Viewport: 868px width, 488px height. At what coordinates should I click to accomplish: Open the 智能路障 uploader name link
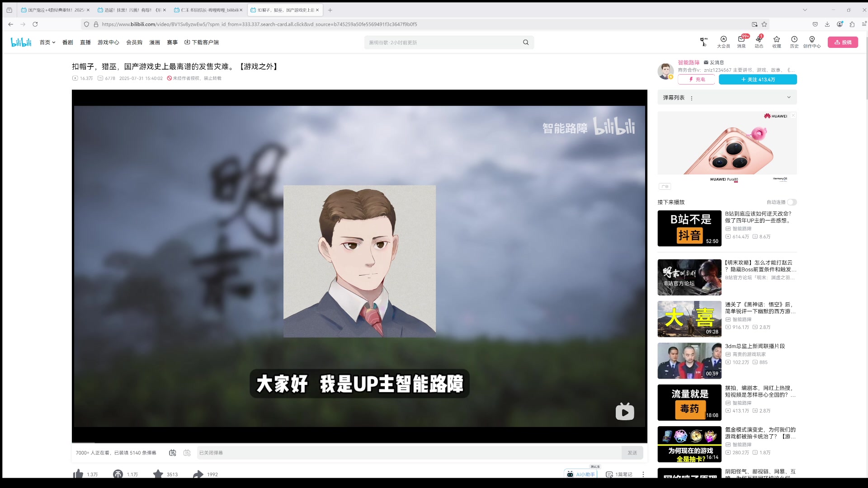pyautogui.click(x=689, y=62)
